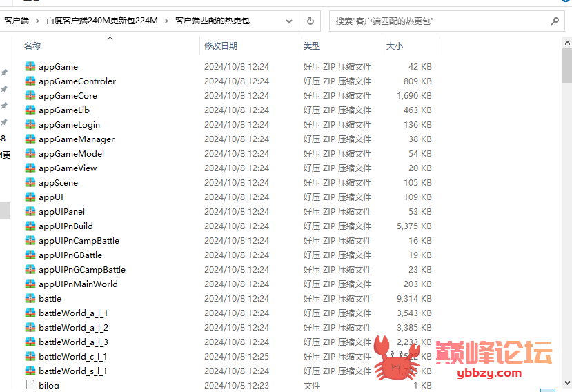
Task: Click the appUIPnMainWorld zip file icon
Action: point(30,284)
